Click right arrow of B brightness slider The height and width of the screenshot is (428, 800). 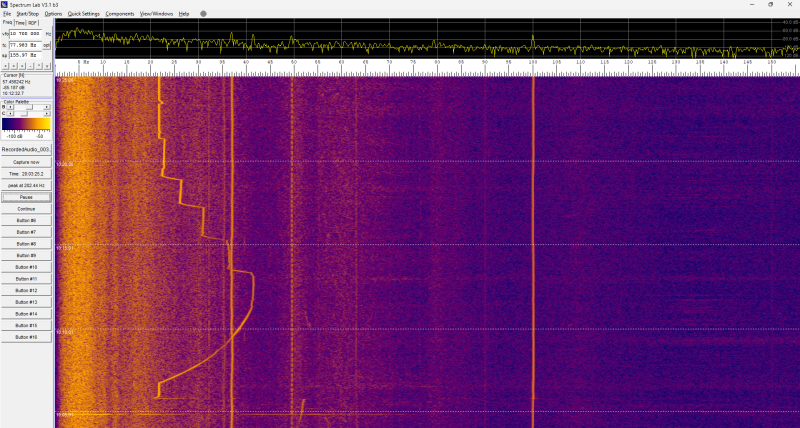46,107
